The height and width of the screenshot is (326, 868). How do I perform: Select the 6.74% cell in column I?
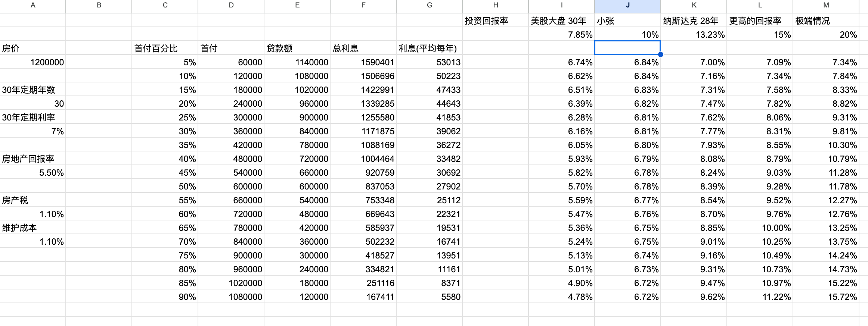(561, 62)
